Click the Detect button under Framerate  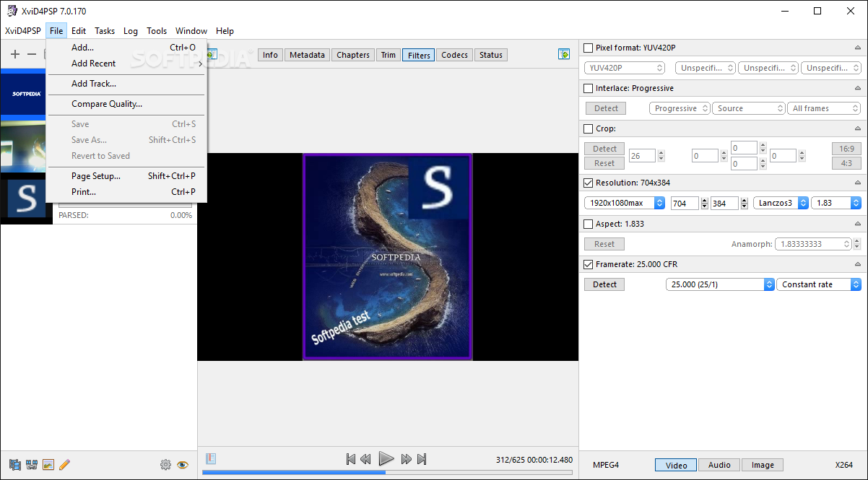pos(604,284)
